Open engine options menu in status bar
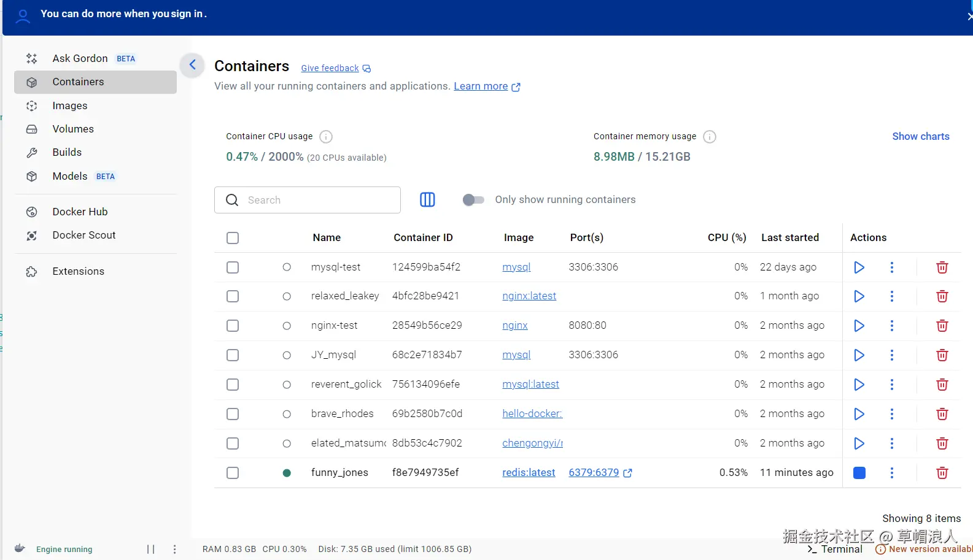 [174, 550]
